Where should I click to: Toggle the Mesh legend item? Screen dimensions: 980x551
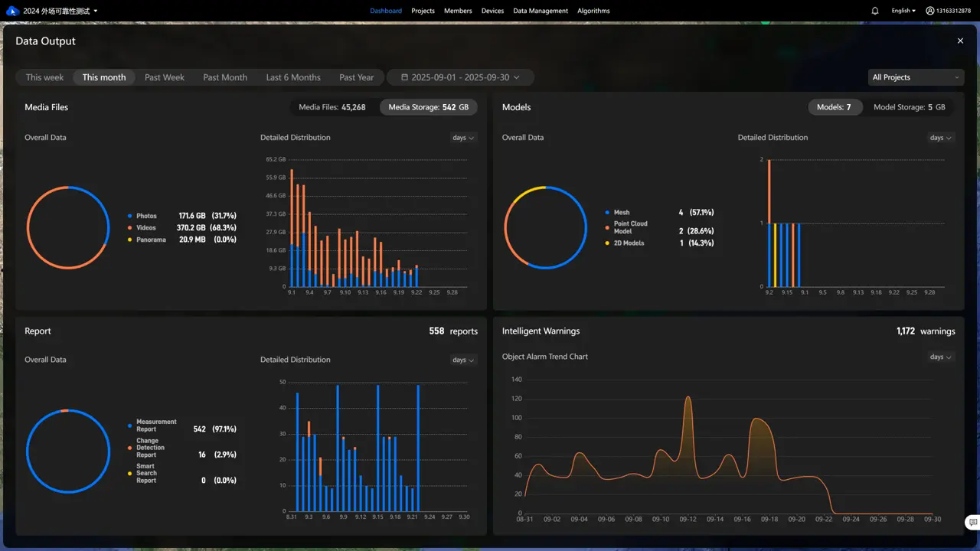[621, 213]
